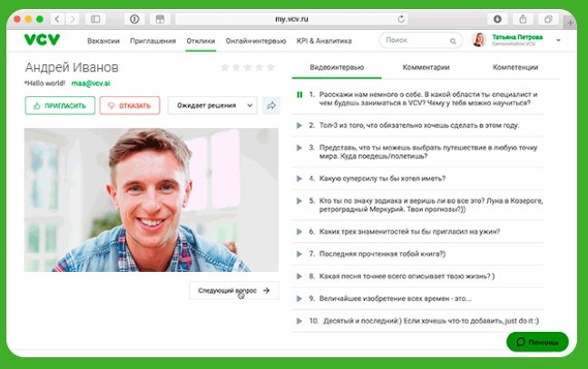
Task: Click Safari's reload page icon
Action: (x=402, y=18)
